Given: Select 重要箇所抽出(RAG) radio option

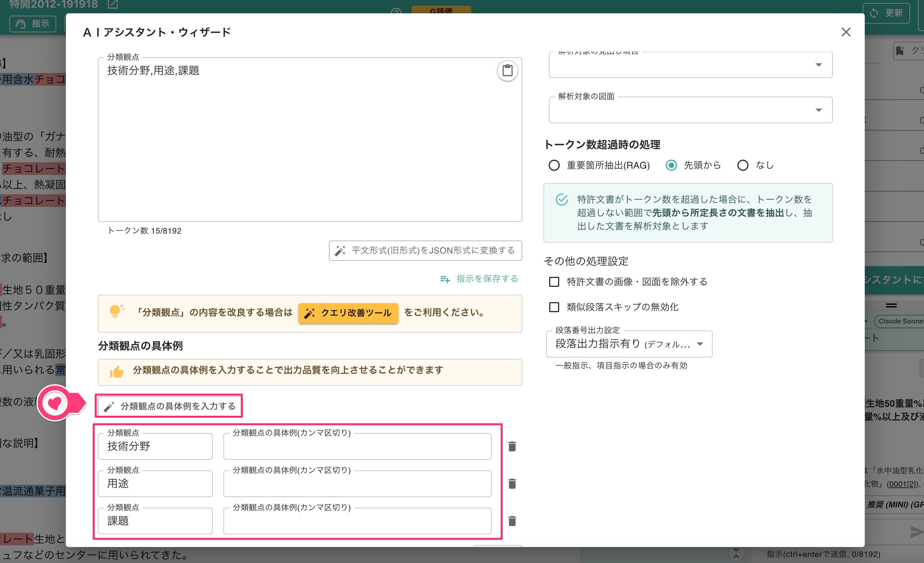Looking at the screenshot, I should click(x=554, y=166).
